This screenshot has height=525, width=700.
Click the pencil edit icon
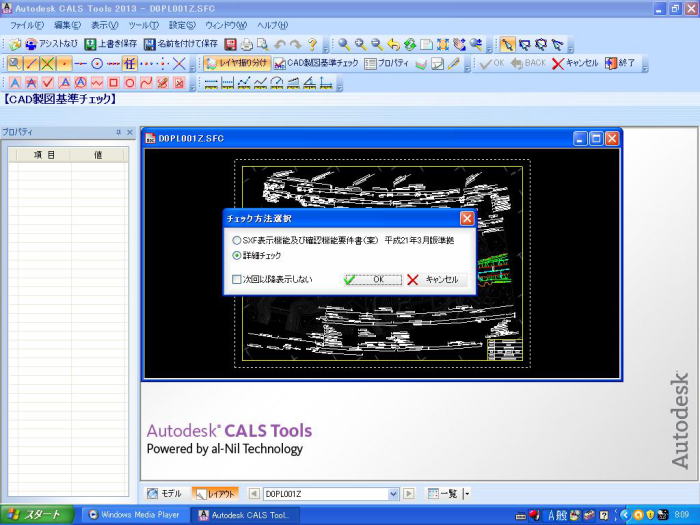(x=454, y=64)
